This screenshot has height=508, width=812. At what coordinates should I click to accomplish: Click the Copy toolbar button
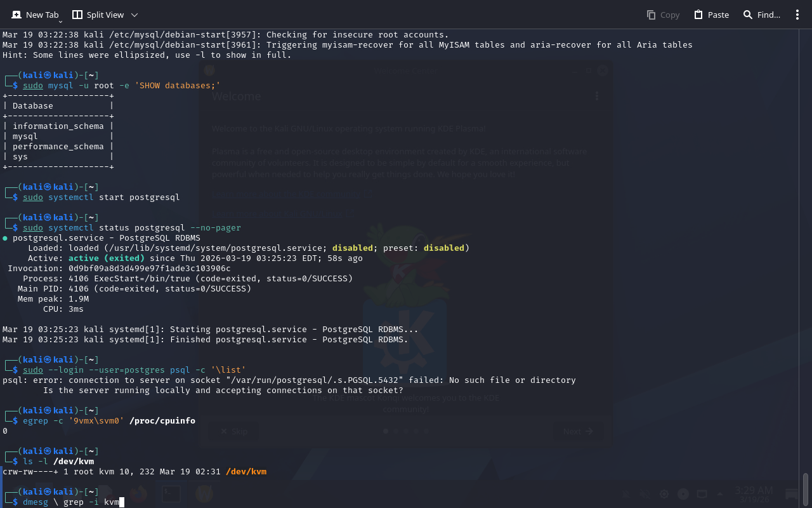663,15
